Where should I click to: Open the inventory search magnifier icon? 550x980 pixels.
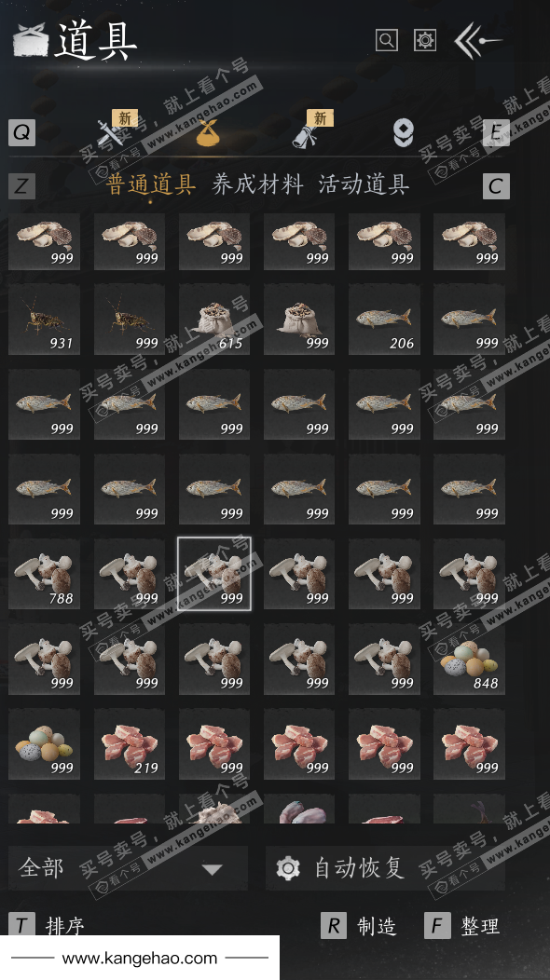(386, 41)
